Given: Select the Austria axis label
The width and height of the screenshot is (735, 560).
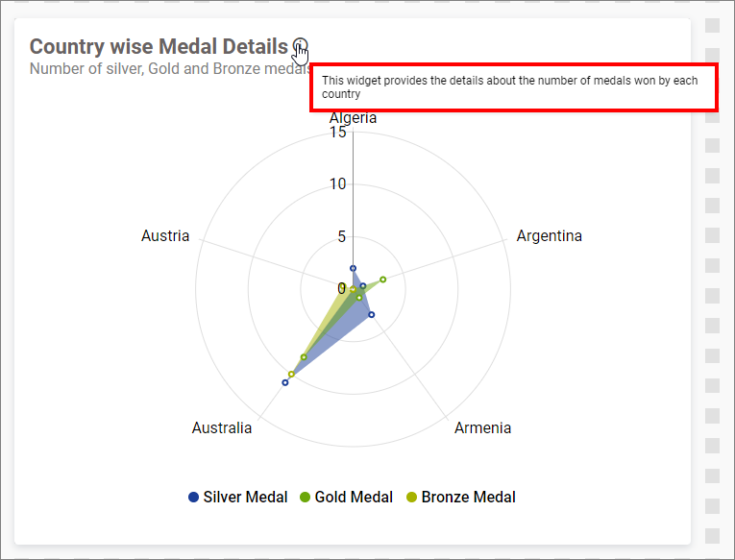Looking at the screenshot, I should coord(165,235).
